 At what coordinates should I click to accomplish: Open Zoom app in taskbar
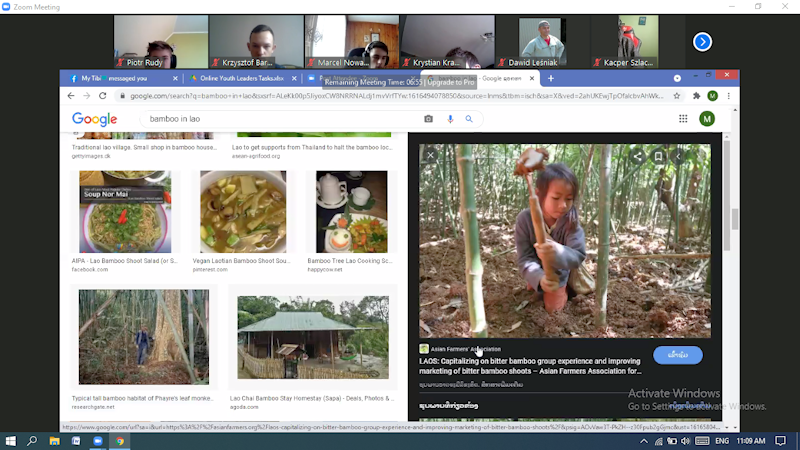pyautogui.click(x=98, y=441)
